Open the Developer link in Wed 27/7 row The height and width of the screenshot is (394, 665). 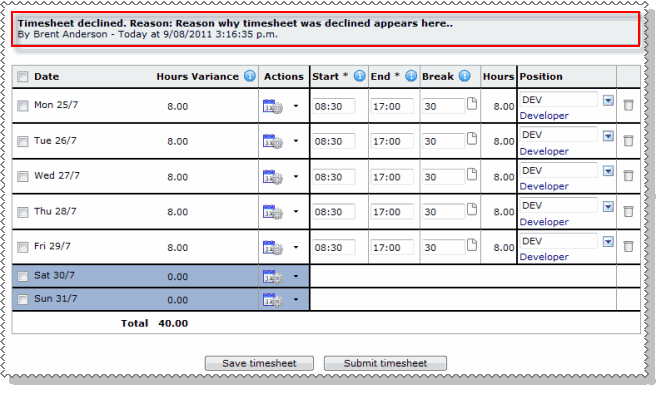tap(544, 186)
